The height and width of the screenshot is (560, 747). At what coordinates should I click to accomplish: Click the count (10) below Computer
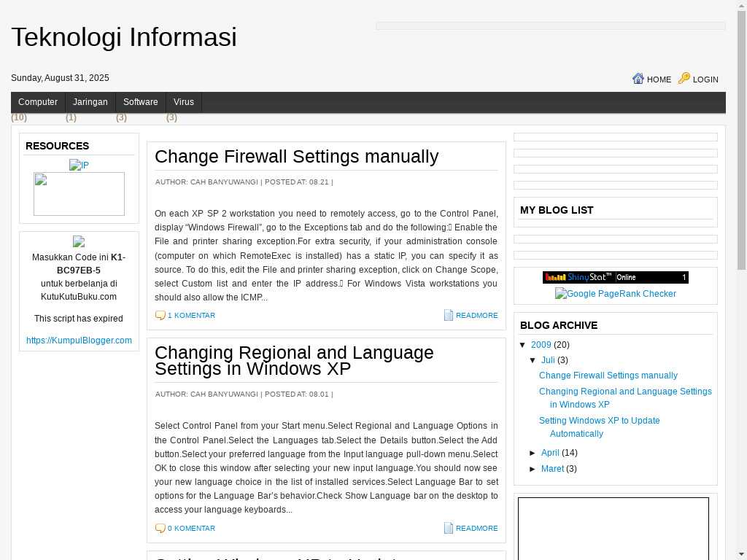(19, 117)
